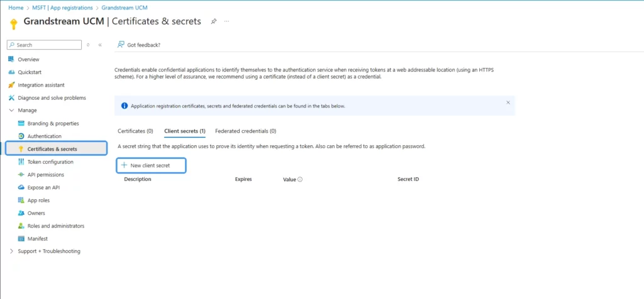
Task: Open the Overview page icon
Action: 11,60
